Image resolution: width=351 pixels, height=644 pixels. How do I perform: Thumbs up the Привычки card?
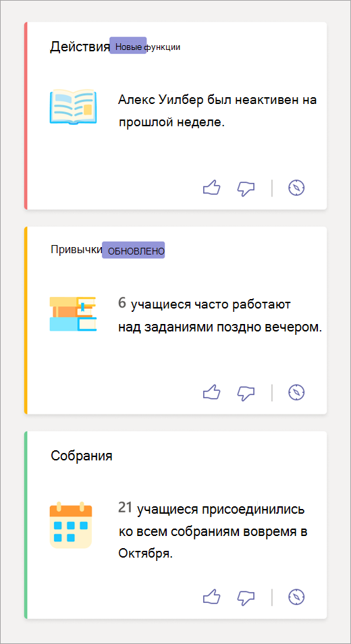pos(212,392)
